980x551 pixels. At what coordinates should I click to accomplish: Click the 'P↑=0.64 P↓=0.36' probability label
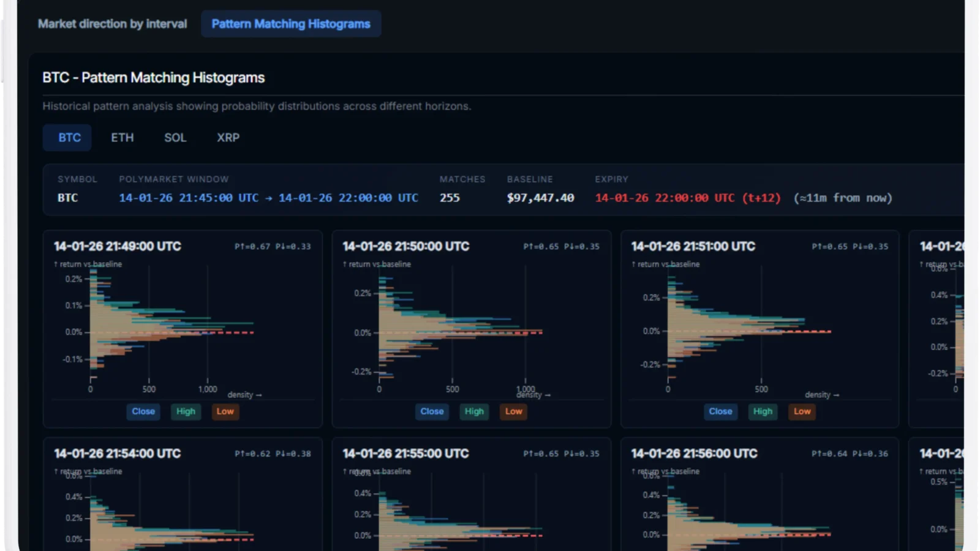pyautogui.click(x=850, y=454)
